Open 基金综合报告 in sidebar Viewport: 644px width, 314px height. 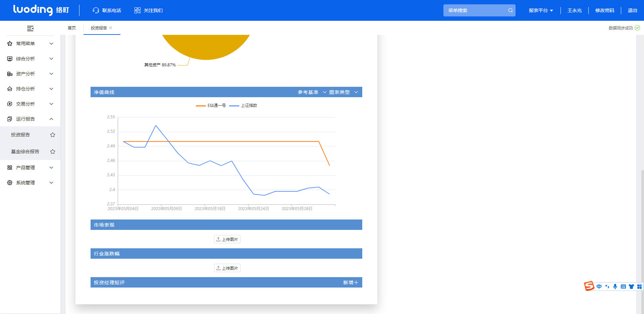pos(25,151)
